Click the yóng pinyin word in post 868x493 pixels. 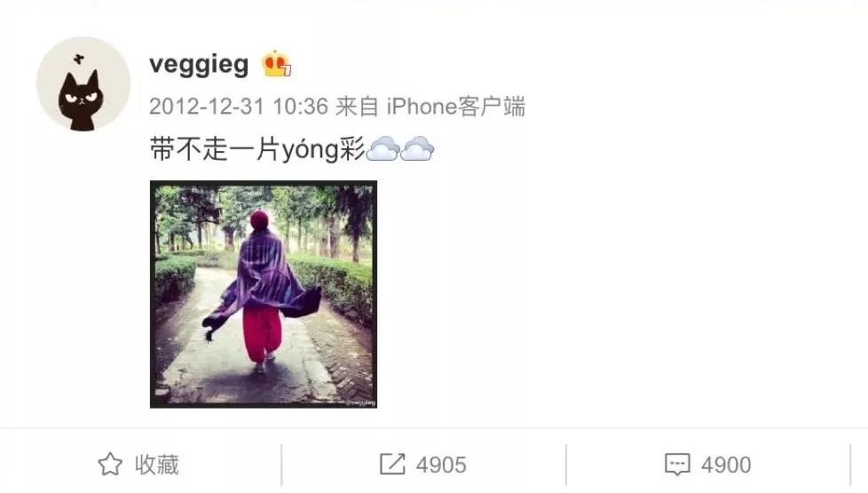point(310,149)
